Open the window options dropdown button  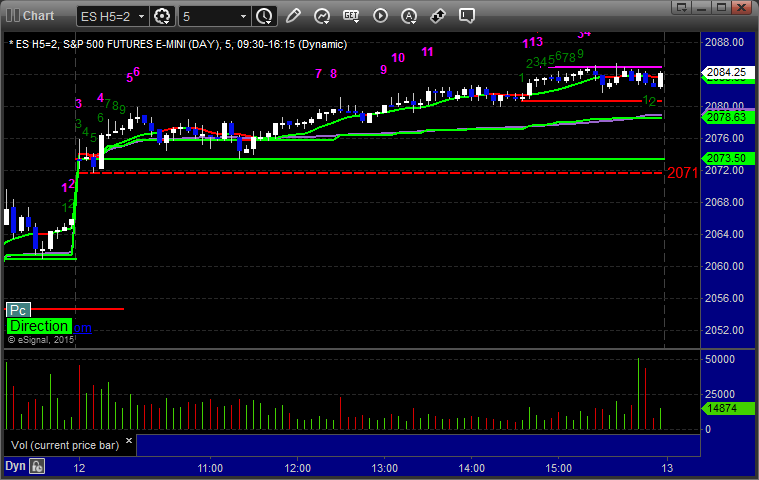coord(683,7)
